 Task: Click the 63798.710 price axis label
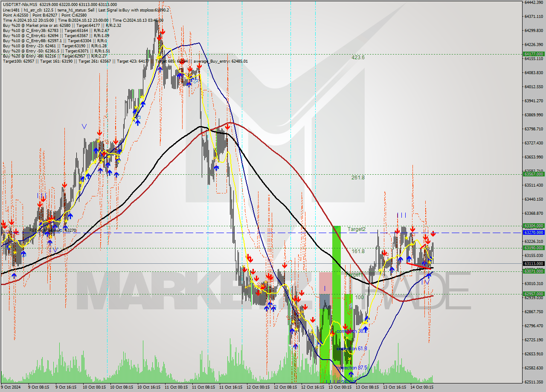pyautogui.click(x=534, y=129)
